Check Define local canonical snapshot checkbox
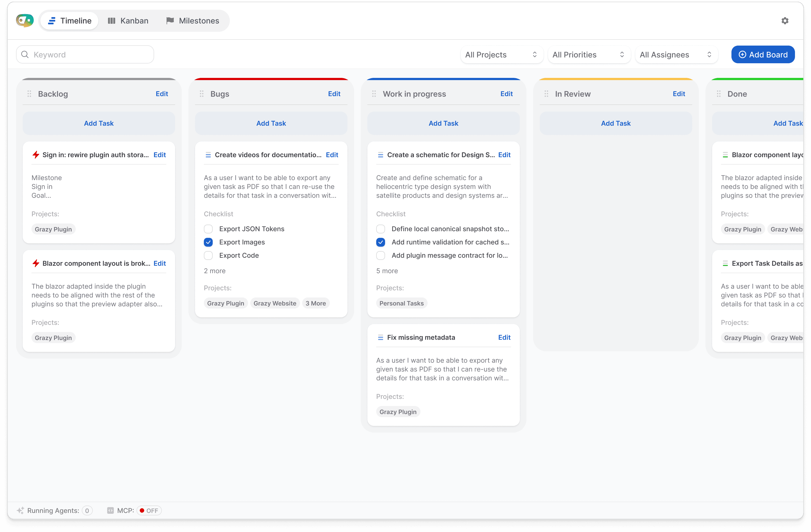This screenshot has height=532, width=811. pos(381,229)
